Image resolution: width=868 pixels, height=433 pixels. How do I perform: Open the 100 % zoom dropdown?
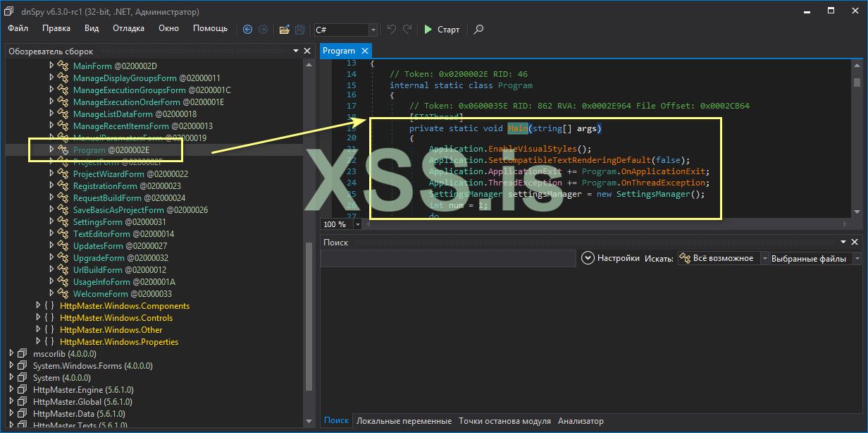coord(357,224)
